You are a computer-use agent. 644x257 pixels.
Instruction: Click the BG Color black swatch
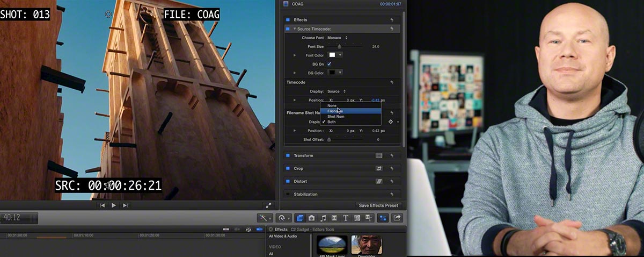332,73
